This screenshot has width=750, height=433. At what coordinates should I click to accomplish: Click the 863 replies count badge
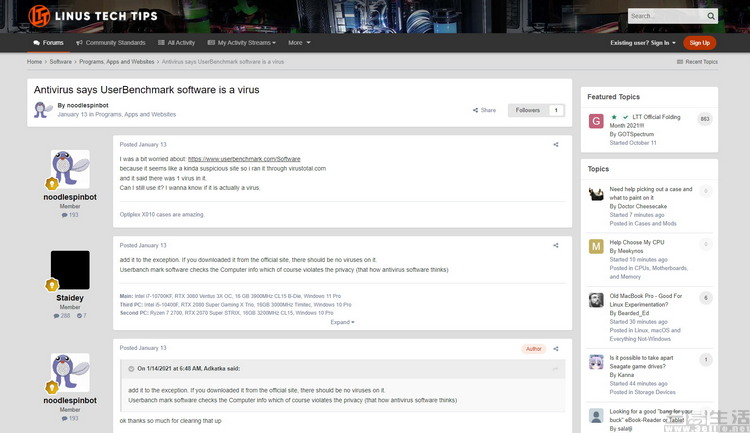click(x=705, y=119)
